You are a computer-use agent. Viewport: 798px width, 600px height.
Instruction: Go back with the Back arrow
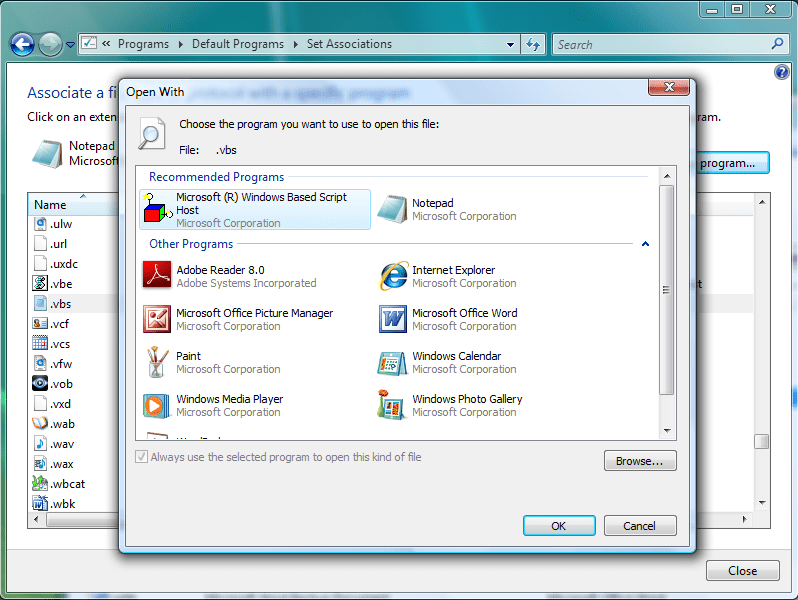[x=22, y=45]
